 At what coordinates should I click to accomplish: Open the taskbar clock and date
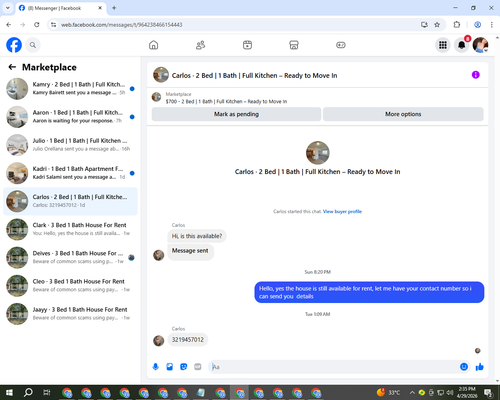tap(467, 393)
